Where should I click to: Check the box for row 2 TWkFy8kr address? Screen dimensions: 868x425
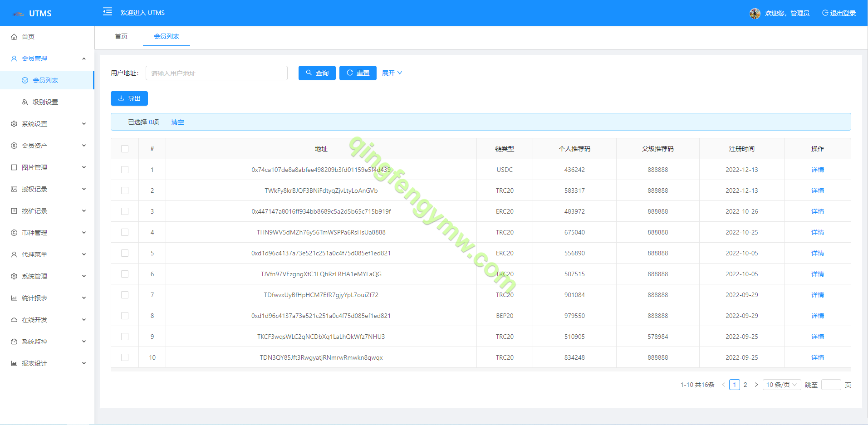tap(125, 191)
